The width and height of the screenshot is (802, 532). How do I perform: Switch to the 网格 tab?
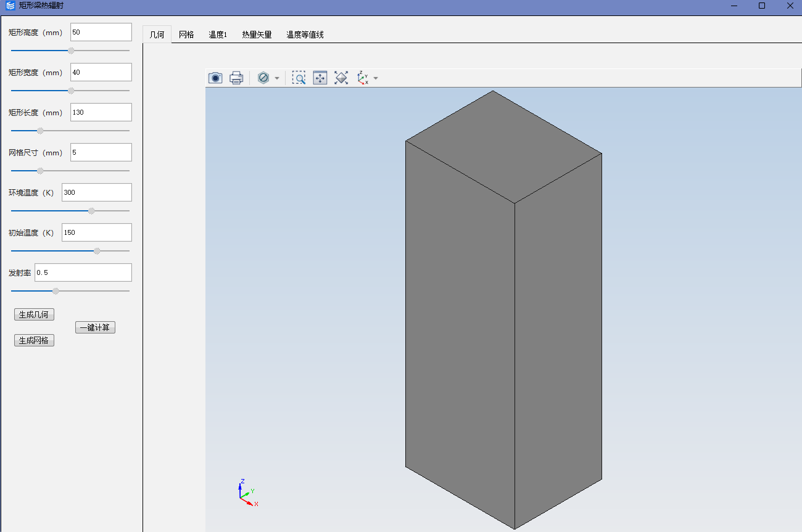pyautogui.click(x=186, y=35)
